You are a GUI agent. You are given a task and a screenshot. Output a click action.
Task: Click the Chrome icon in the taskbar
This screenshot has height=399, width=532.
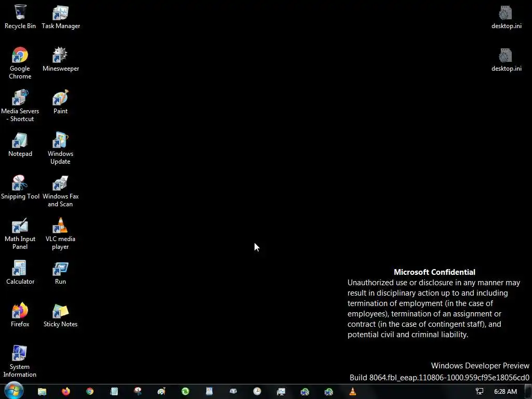(x=90, y=392)
